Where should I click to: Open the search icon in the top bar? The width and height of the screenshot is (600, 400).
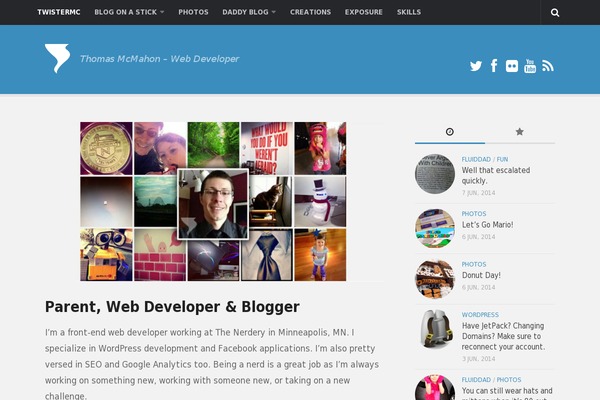(x=555, y=13)
